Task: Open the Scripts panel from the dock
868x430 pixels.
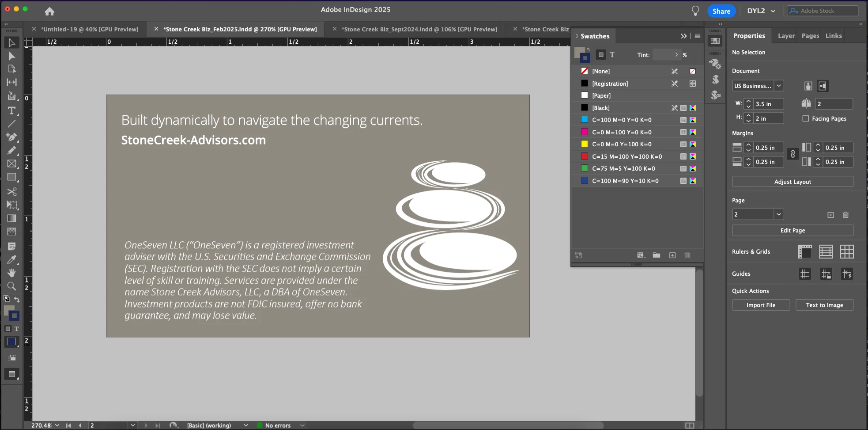Action: [715, 80]
